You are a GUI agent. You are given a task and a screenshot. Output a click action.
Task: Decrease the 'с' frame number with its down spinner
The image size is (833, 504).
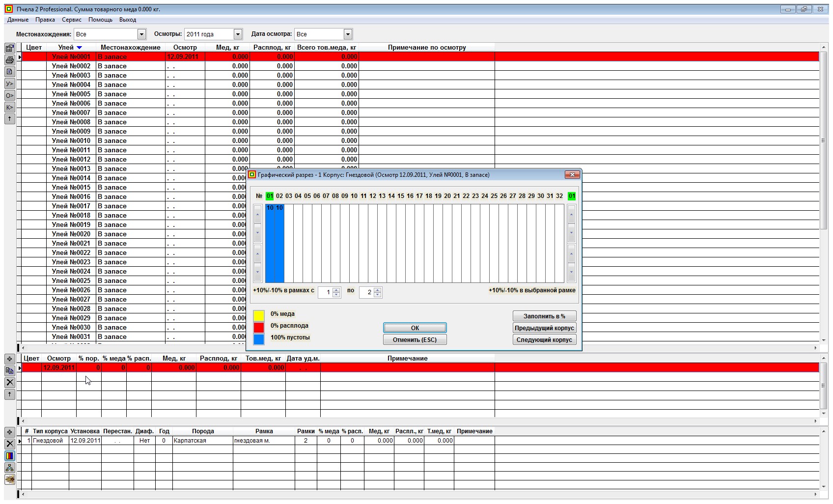point(336,295)
